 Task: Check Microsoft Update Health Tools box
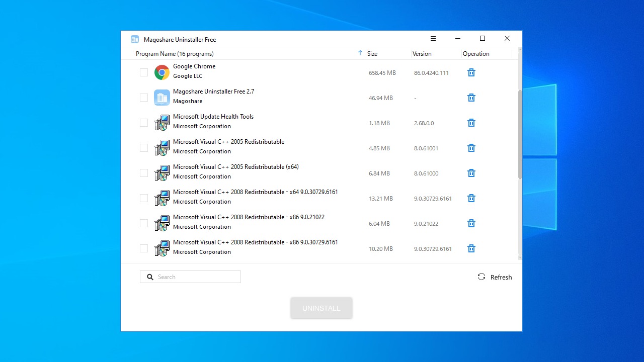tap(144, 123)
